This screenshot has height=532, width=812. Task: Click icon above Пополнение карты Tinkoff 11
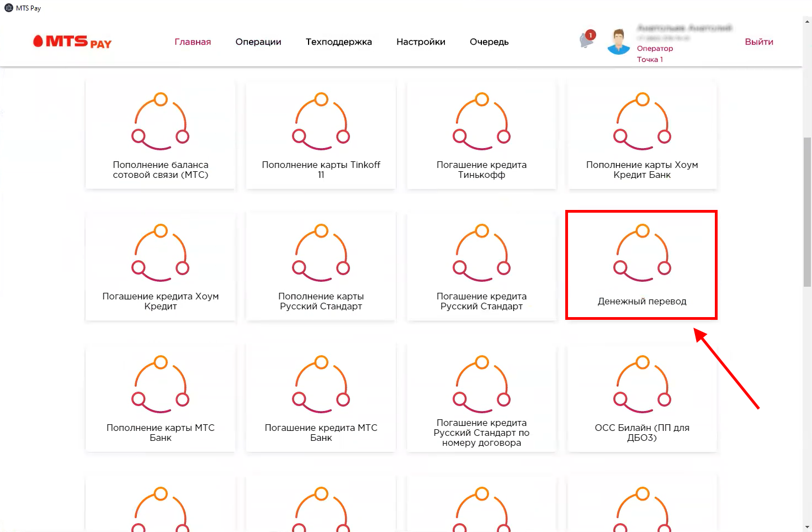coord(321,121)
